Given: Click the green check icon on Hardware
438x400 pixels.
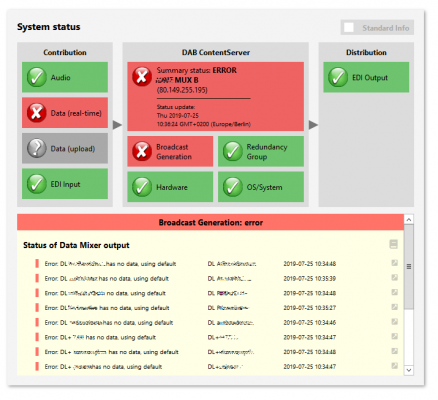Looking at the screenshot, I should [x=142, y=187].
